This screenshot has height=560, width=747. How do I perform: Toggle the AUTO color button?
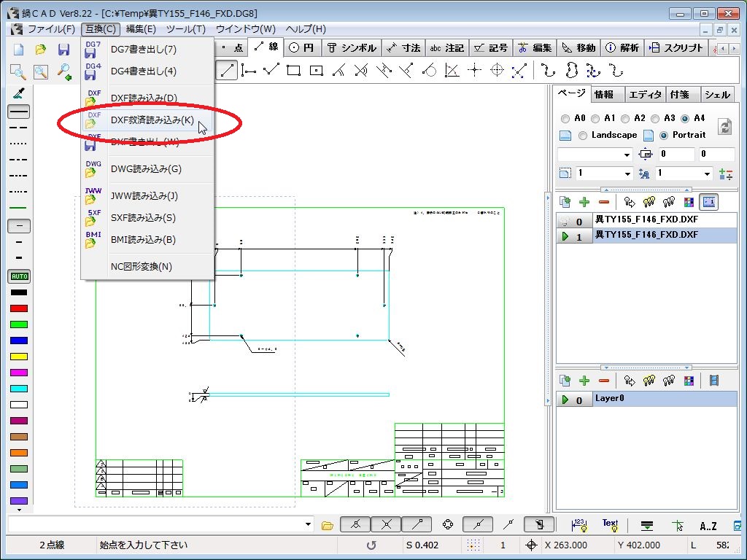point(19,276)
